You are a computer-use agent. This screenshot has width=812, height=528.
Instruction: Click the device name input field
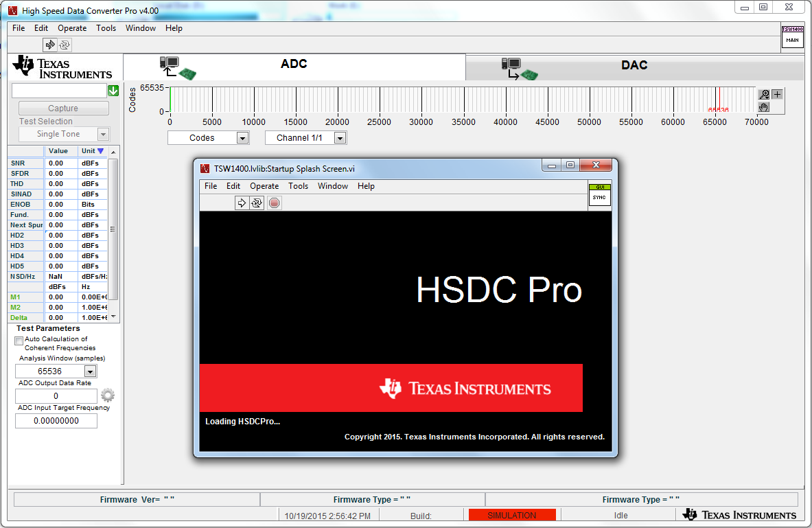(x=59, y=91)
